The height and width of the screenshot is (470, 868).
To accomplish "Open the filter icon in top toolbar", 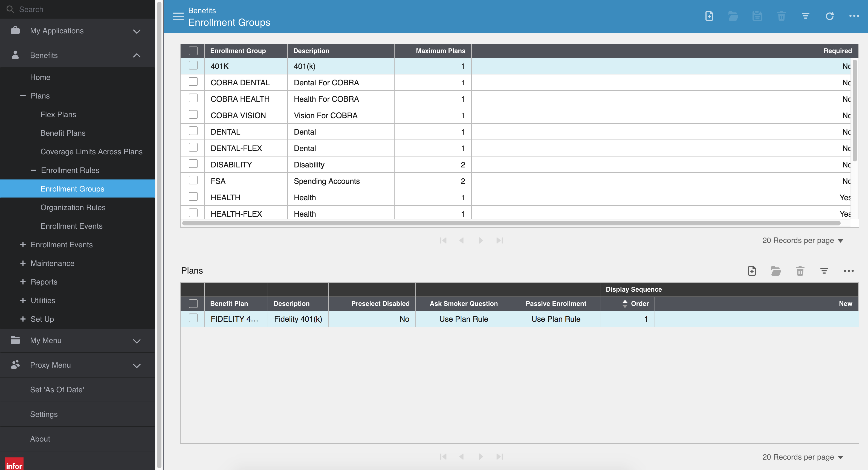I will pyautogui.click(x=805, y=16).
